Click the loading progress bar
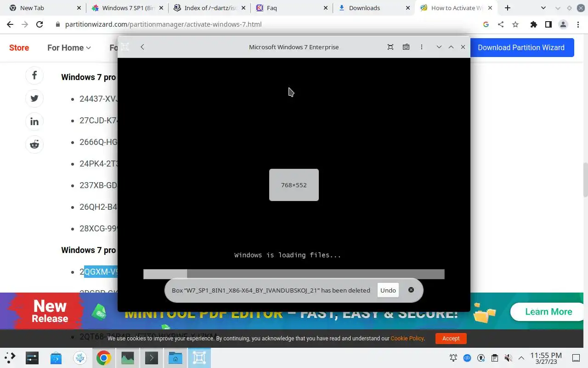This screenshot has height=368, width=588. tap(294, 274)
